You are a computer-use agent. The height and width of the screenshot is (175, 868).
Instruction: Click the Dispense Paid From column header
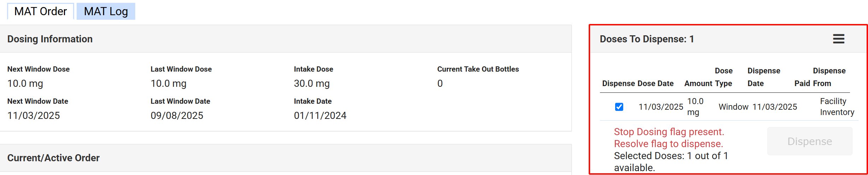pyautogui.click(x=819, y=77)
